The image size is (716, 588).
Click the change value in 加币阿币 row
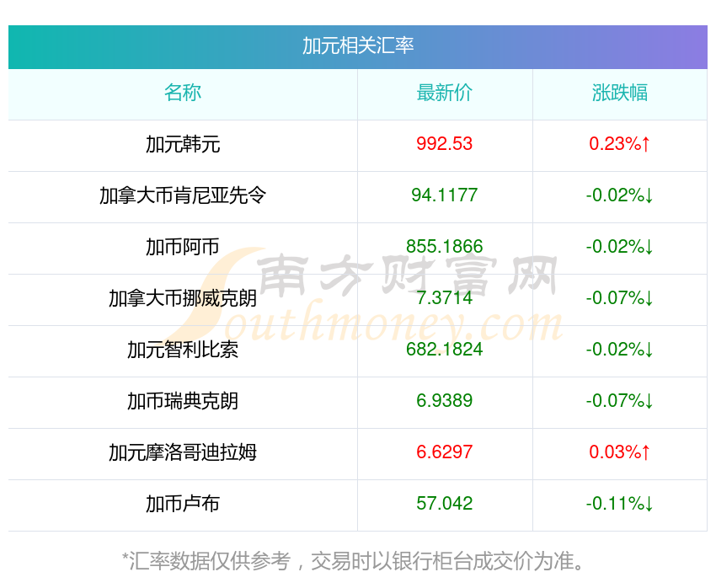pos(620,247)
